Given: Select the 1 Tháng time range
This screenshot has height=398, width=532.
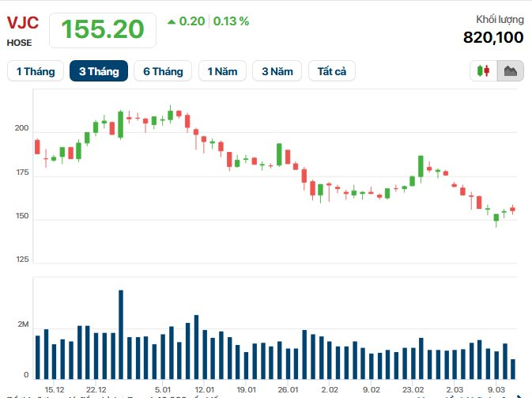Looking at the screenshot, I should click(35, 71).
